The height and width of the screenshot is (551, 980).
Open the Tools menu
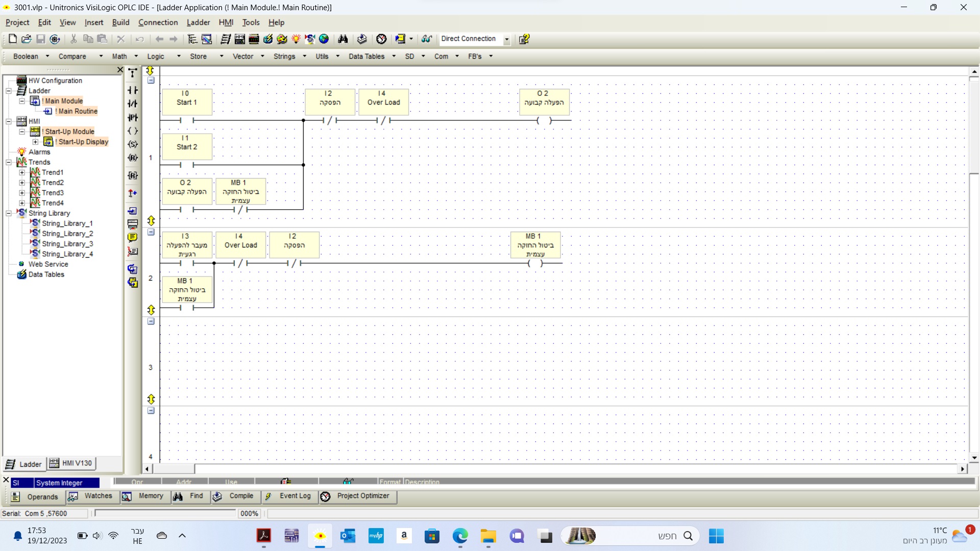pos(251,22)
